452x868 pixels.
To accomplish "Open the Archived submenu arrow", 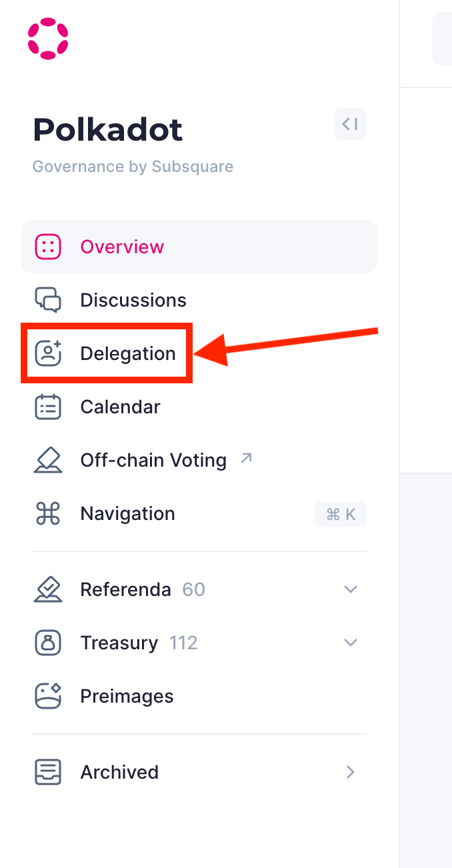I will (x=351, y=772).
